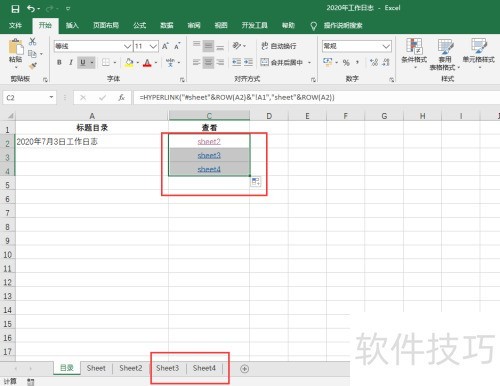Open 单元格样式 cell styles
500x386 pixels.
coord(479,53)
